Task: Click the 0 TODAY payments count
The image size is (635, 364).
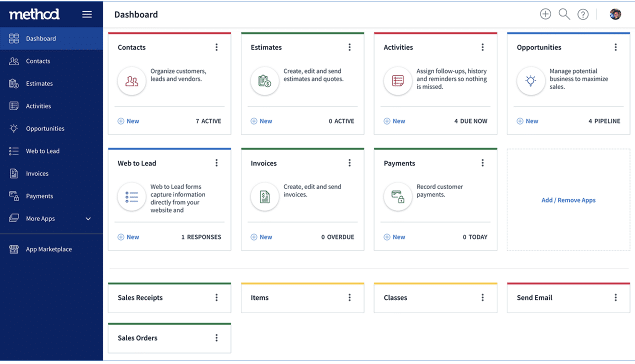Action: (475, 237)
